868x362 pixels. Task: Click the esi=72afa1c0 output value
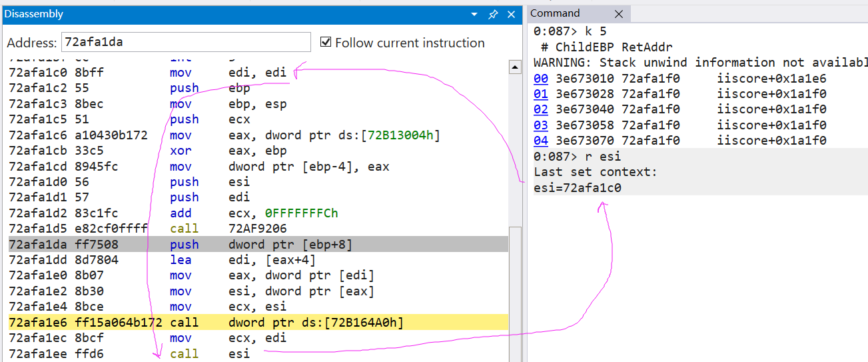point(578,187)
